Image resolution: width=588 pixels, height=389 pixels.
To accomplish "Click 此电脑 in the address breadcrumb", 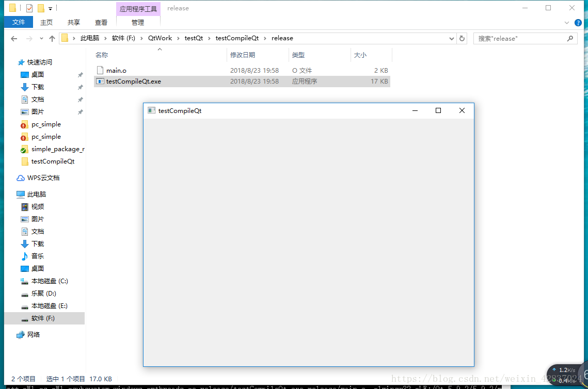I will pyautogui.click(x=90, y=38).
